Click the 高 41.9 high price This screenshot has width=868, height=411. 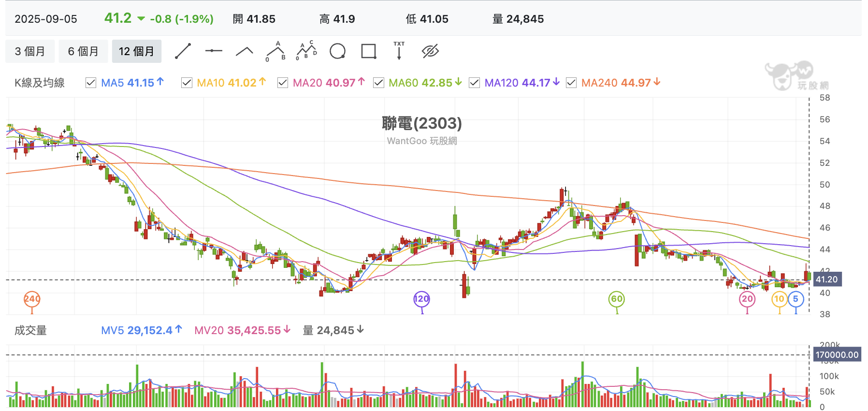337,19
